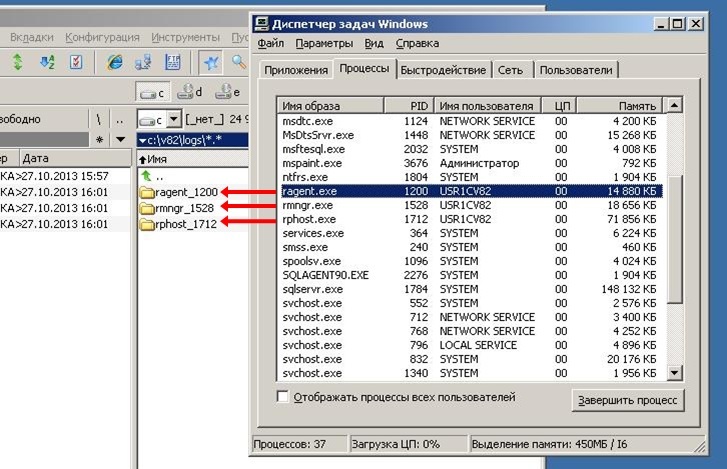Select the services.exe process row

[472, 233]
